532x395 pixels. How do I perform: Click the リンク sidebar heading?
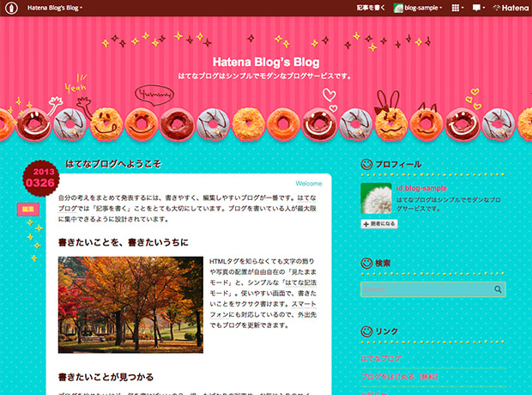click(x=386, y=331)
